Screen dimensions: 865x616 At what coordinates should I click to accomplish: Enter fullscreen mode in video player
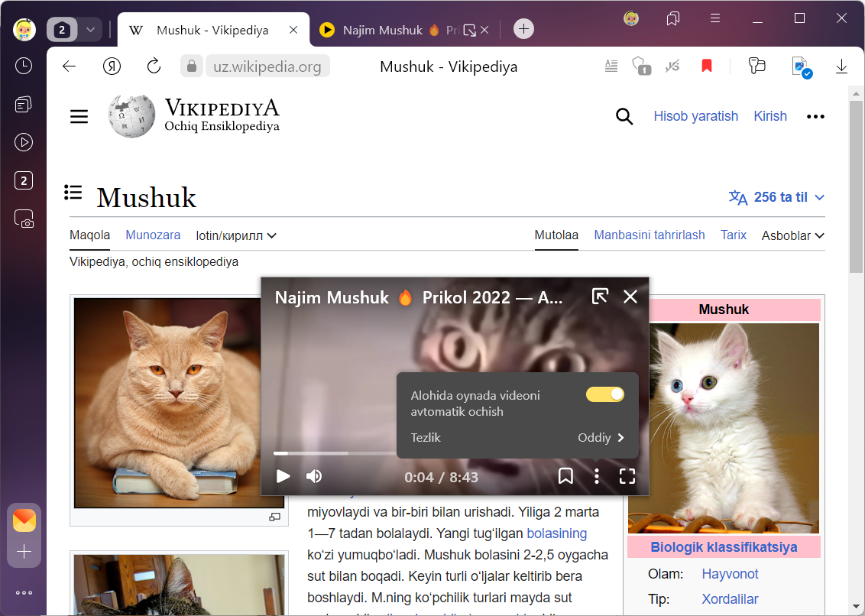coord(627,476)
